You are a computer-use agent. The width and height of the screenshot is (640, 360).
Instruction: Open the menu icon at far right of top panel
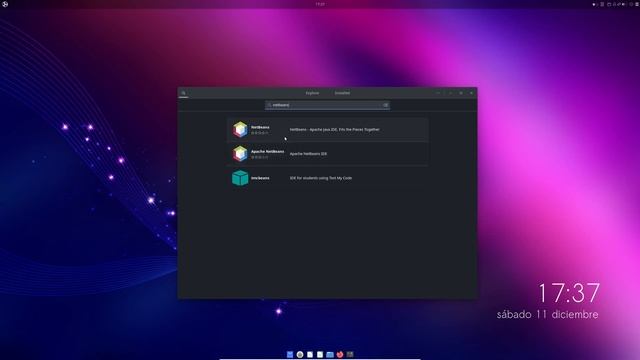point(637,4)
